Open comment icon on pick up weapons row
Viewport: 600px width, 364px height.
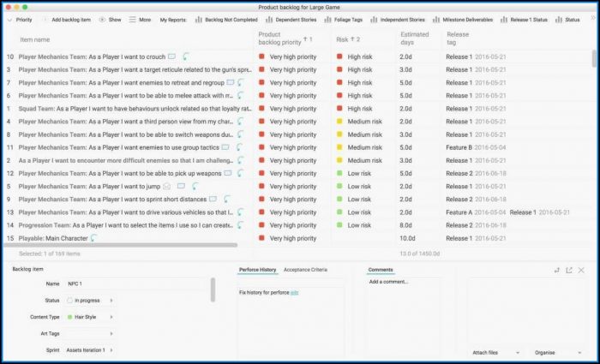[228, 173]
